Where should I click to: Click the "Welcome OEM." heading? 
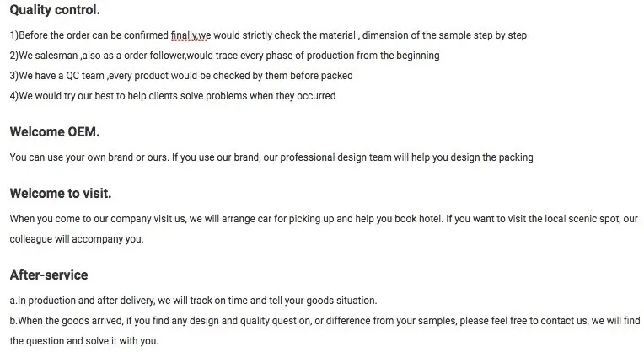tap(54, 132)
